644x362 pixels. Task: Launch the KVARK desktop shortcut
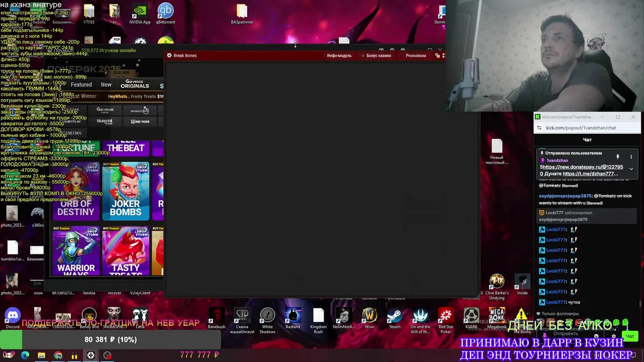click(x=471, y=319)
